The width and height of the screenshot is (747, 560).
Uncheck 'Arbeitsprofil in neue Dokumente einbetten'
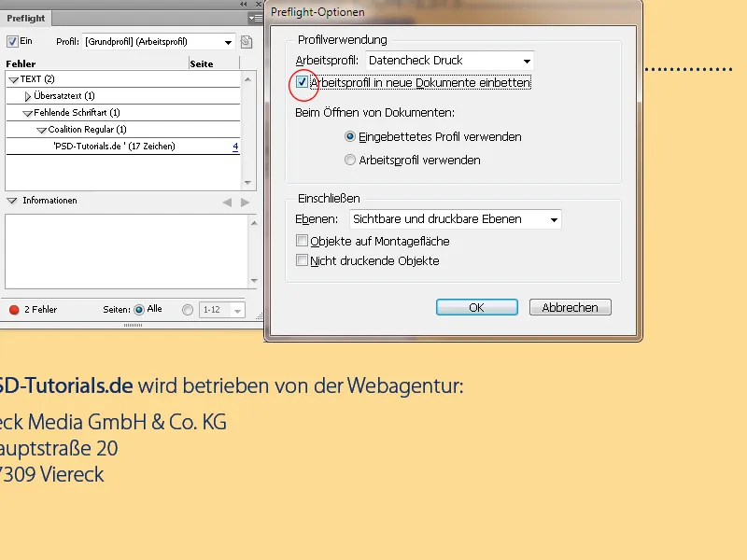click(301, 82)
